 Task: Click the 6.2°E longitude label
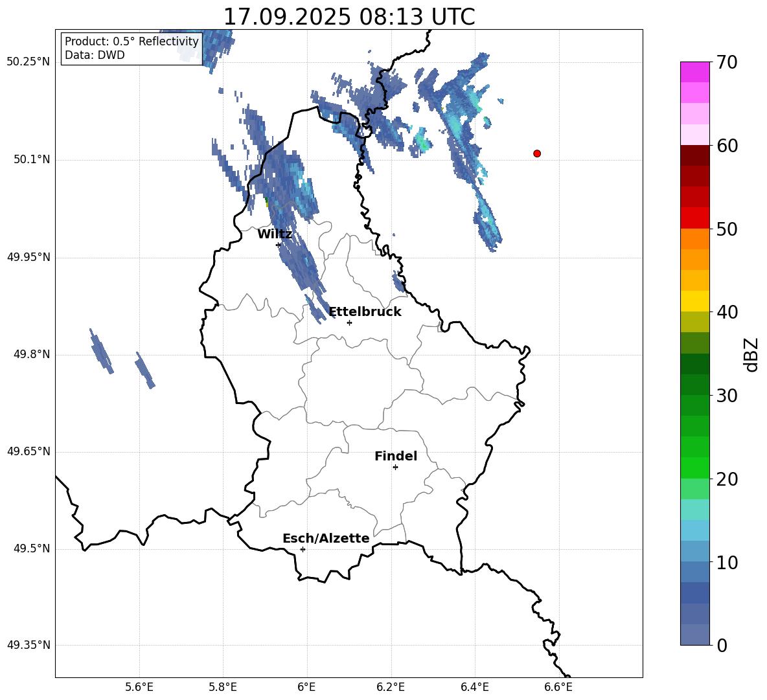click(391, 687)
